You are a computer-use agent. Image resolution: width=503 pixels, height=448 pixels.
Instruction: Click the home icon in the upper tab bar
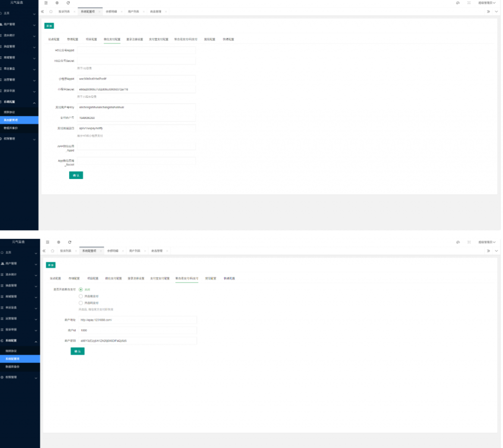51,11
